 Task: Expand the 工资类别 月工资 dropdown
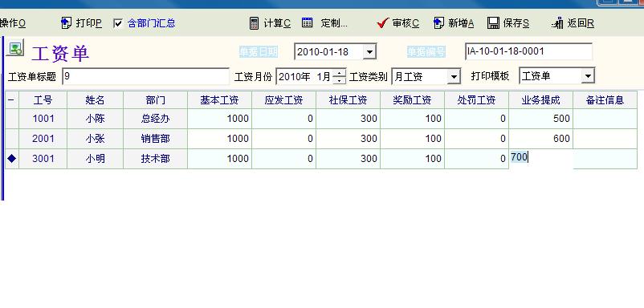(453, 77)
